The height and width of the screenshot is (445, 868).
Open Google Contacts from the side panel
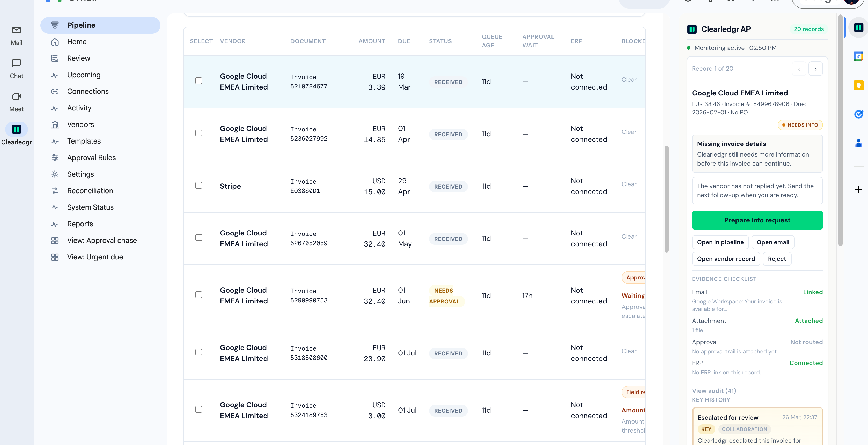pos(859,143)
